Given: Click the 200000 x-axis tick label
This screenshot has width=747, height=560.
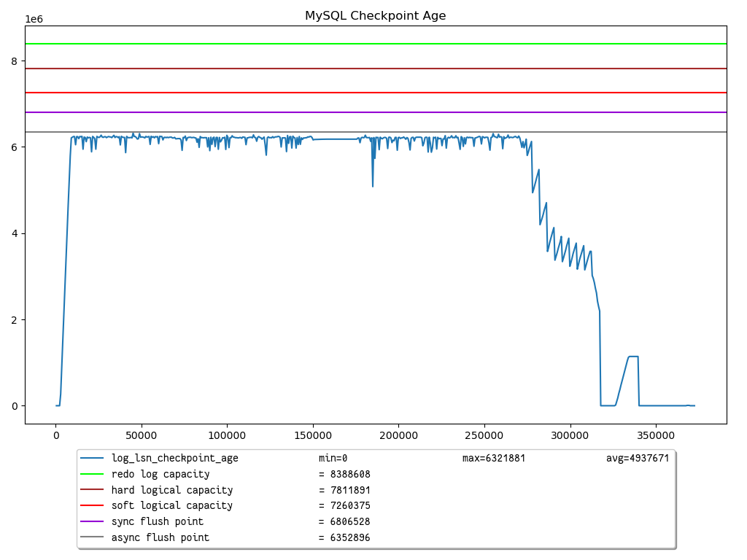Looking at the screenshot, I should pyautogui.click(x=398, y=434).
